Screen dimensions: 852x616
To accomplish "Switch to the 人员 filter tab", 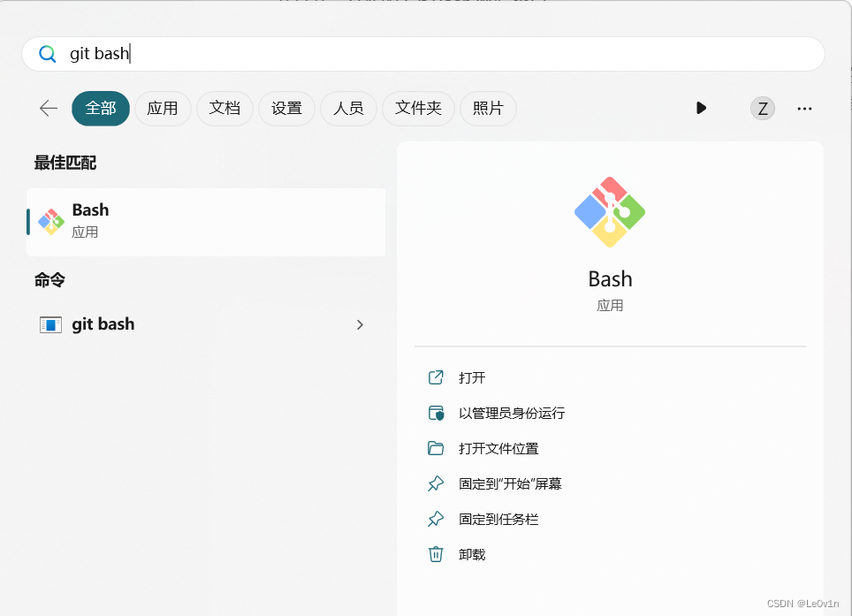I will [x=348, y=108].
